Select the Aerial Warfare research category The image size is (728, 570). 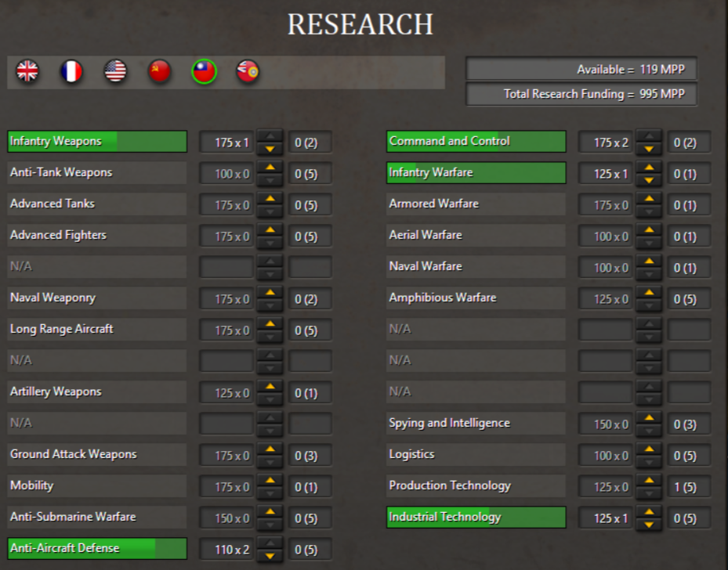[476, 235]
